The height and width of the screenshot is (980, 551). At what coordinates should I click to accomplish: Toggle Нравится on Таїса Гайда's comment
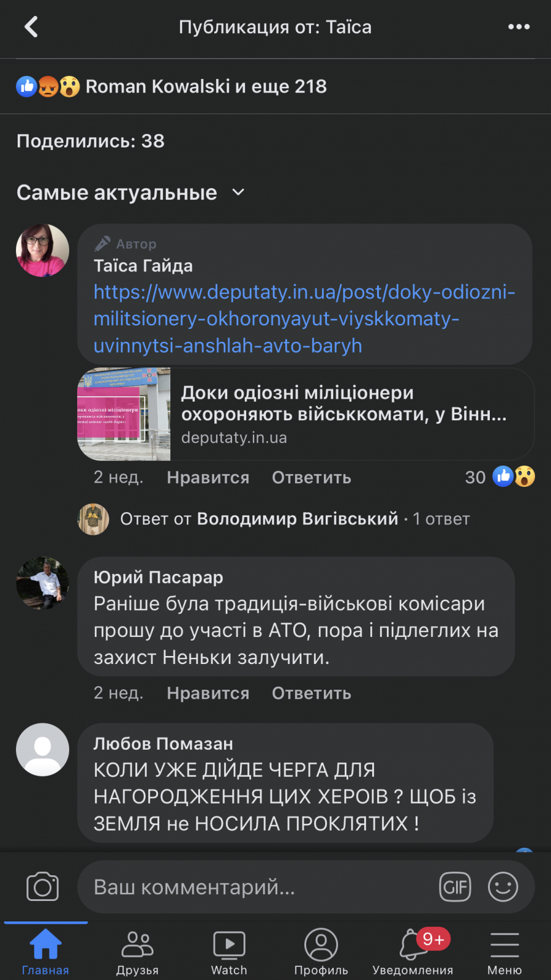(208, 477)
